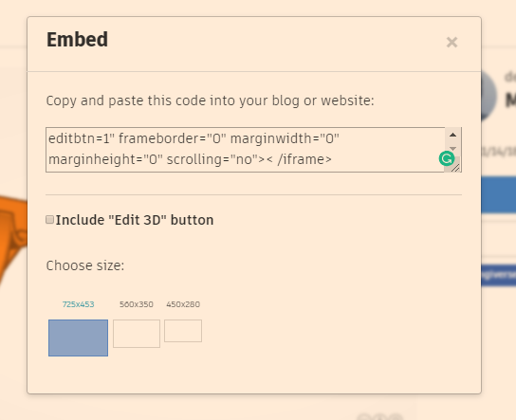Click the 725x453 size label
The width and height of the screenshot is (516, 420).
79,304
